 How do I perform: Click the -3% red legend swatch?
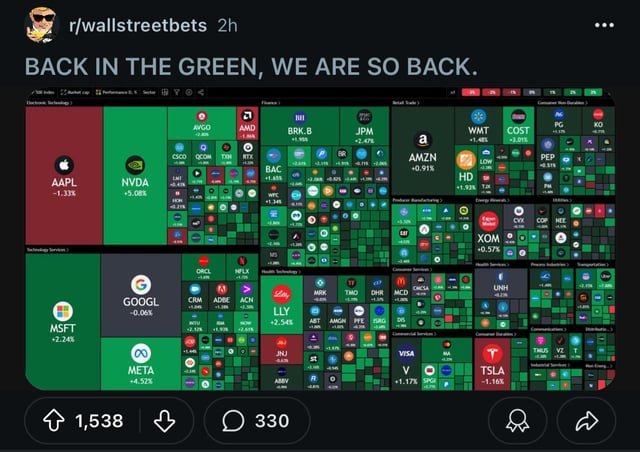click(471, 92)
